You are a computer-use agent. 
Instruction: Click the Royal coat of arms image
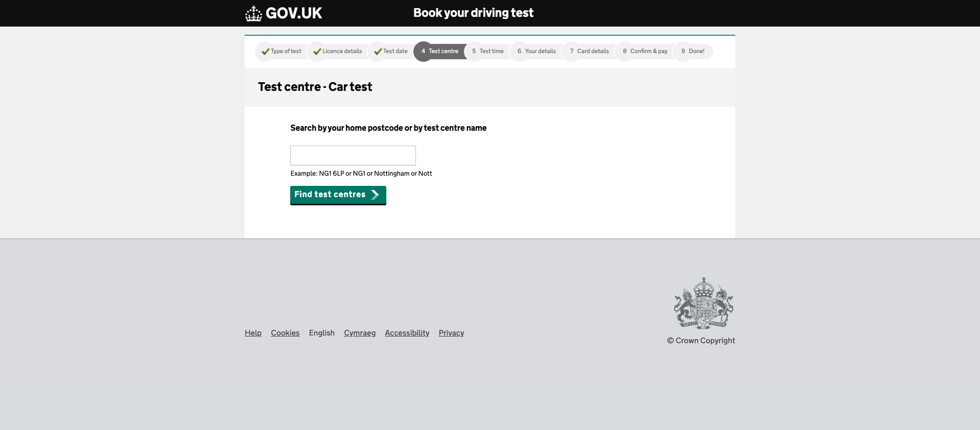coord(703,303)
